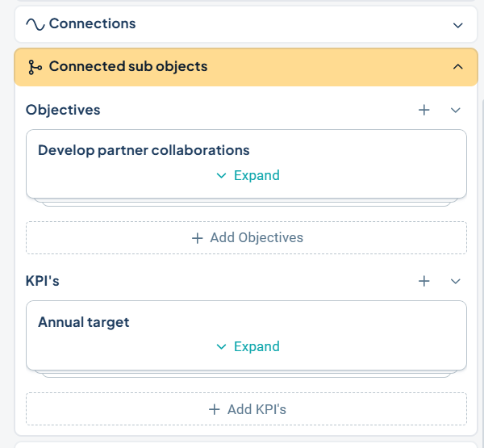Viewport: 484px width, 448px height.
Task: Open the Annual target title
Action: [84, 322]
